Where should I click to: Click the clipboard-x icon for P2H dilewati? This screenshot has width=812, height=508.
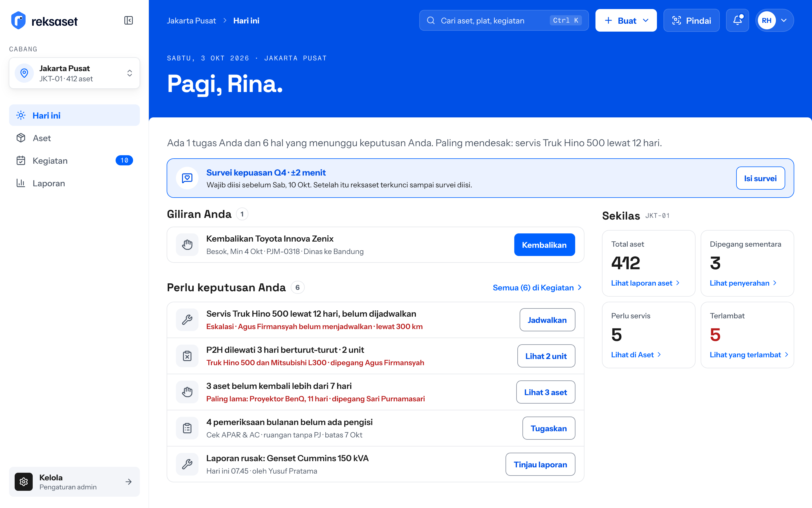pos(187,356)
